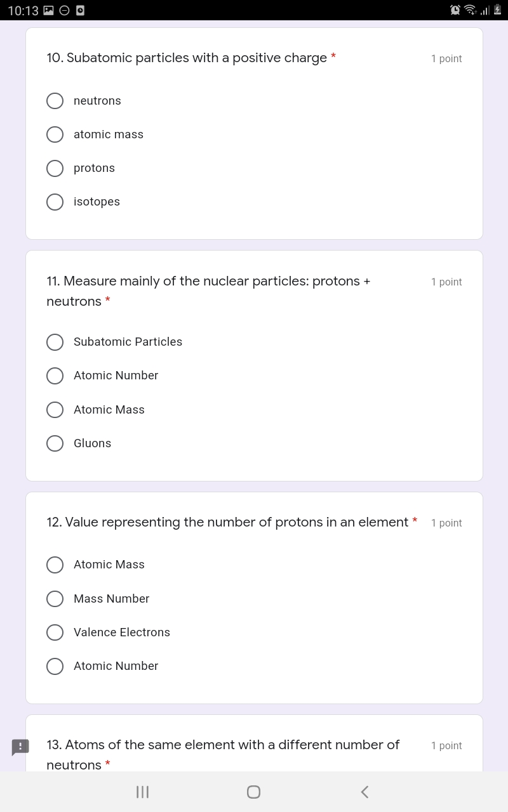Viewport: 508px width, 812px height.
Task: Choose Valence Electrons option
Action: click(x=55, y=632)
